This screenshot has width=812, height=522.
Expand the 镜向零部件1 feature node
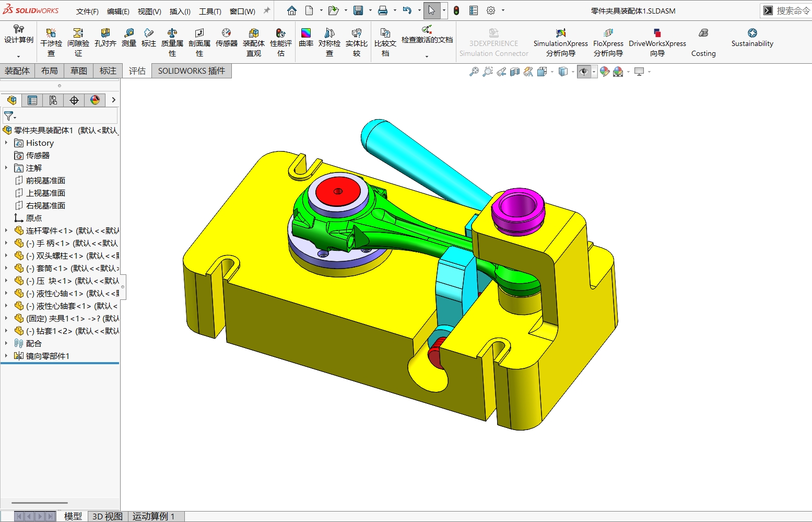(x=6, y=356)
